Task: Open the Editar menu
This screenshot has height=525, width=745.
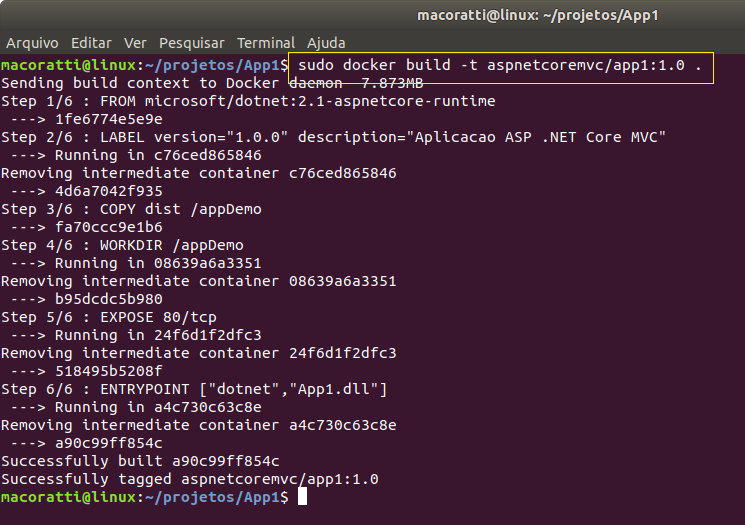Action: pyautogui.click(x=91, y=43)
